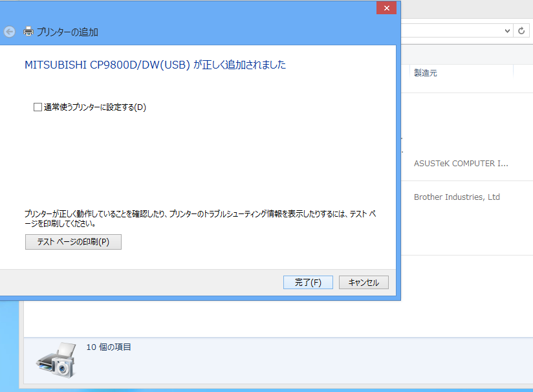Image resolution: width=533 pixels, height=392 pixels.
Task: Click MITSUBISHI CP9800D/DW(USB) heading text
Action: (x=107, y=65)
